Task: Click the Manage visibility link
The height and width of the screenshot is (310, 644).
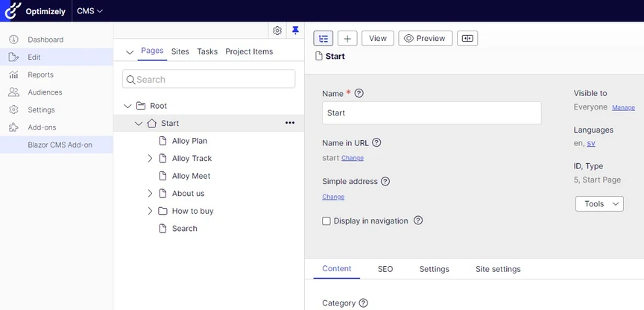Action: tap(623, 107)
